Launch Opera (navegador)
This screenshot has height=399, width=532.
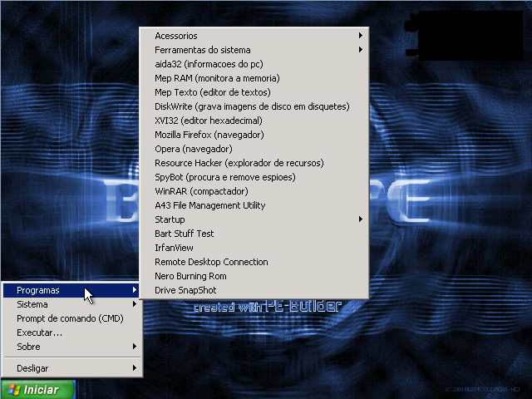point(254,149)
